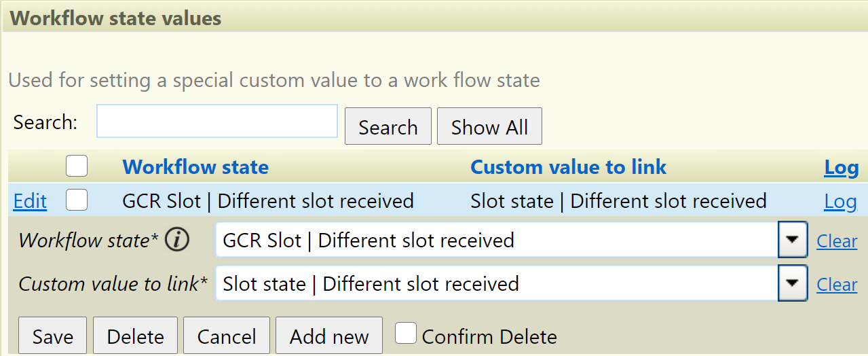The width and height of the screenshot is (868, 356).
Task: Click the Delete button
Action: pos(135,336)
